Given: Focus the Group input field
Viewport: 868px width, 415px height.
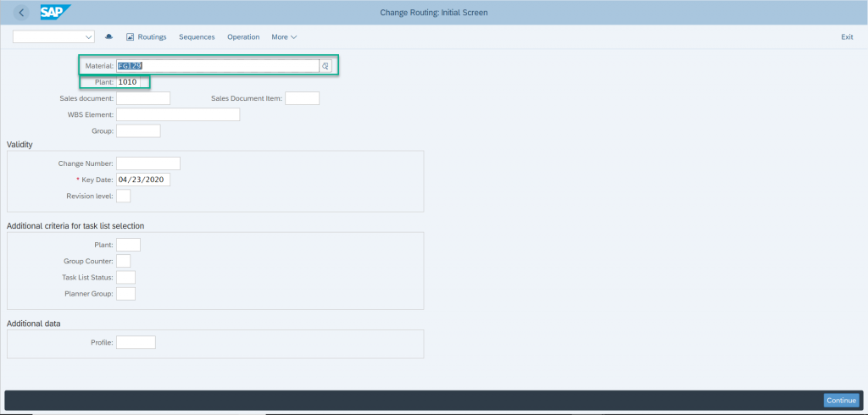Looking at the screenshot, I should [x=138, y=131].
